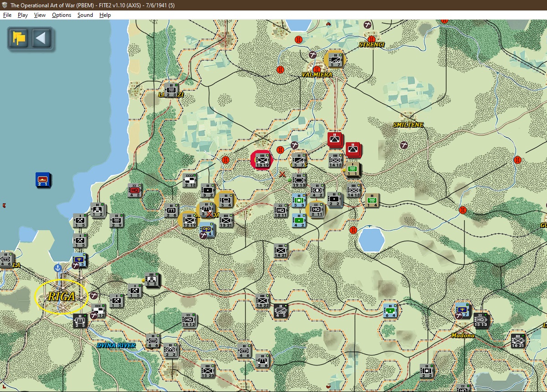This screenshot has height=392, width=547.
Task: Select the blue unit 5-3
Action: (299, 201)
